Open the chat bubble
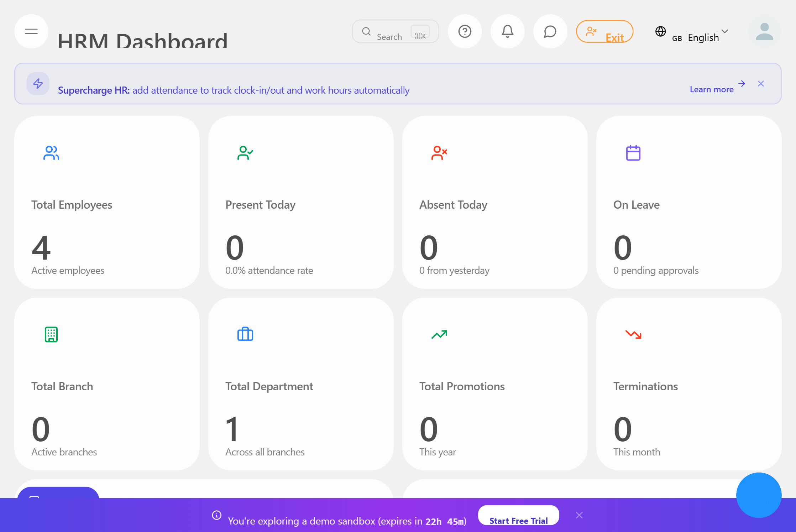Image resolution: width=796 pixels, height=532 pixels. point(550,31)
